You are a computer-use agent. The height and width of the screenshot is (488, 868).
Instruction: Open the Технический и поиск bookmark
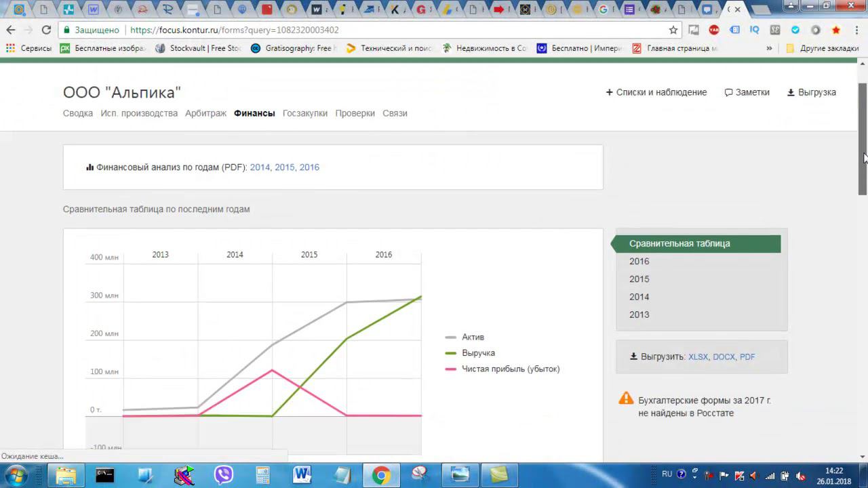coord(389,48)
